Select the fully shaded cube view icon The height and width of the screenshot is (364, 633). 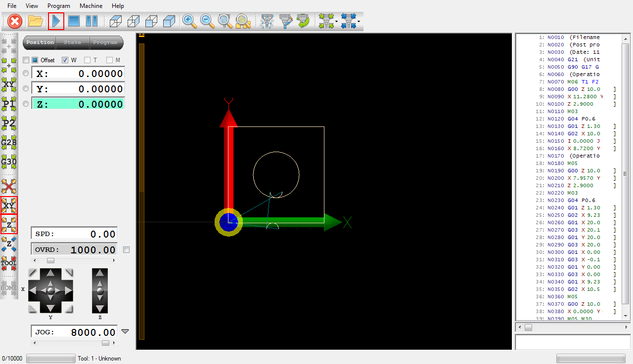[x=169, y=21]
